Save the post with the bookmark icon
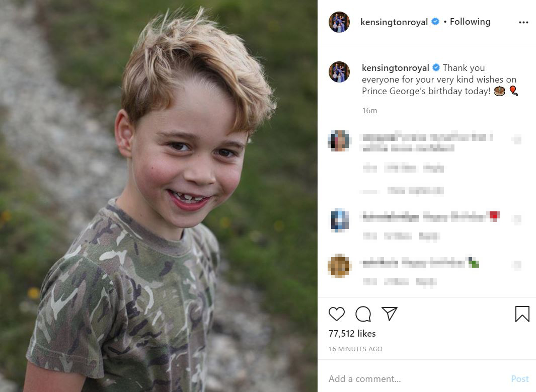536x392 pixels. coord(522,314)
